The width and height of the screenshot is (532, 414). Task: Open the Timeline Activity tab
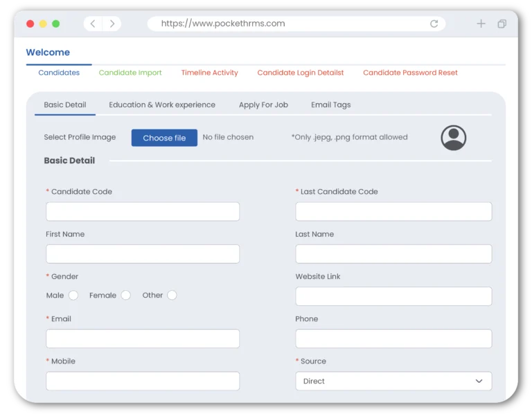click(x=209, y=73)
